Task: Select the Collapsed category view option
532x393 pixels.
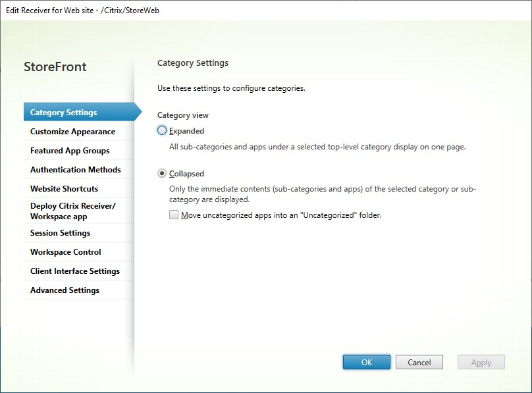Action: [x=161, y=174]
